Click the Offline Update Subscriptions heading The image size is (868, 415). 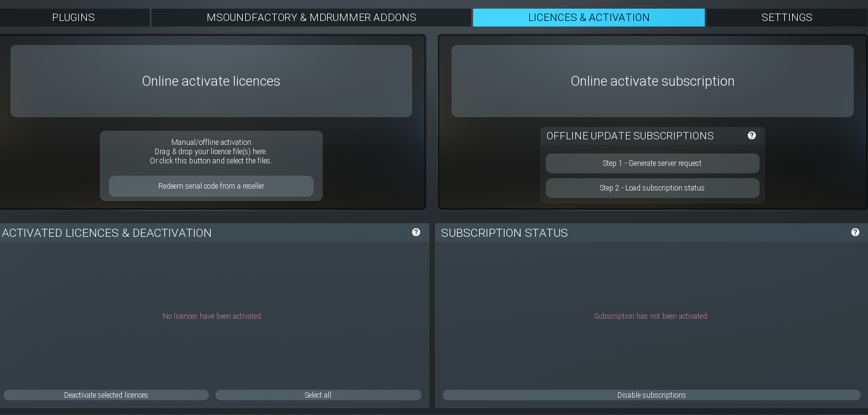point(630,136)
